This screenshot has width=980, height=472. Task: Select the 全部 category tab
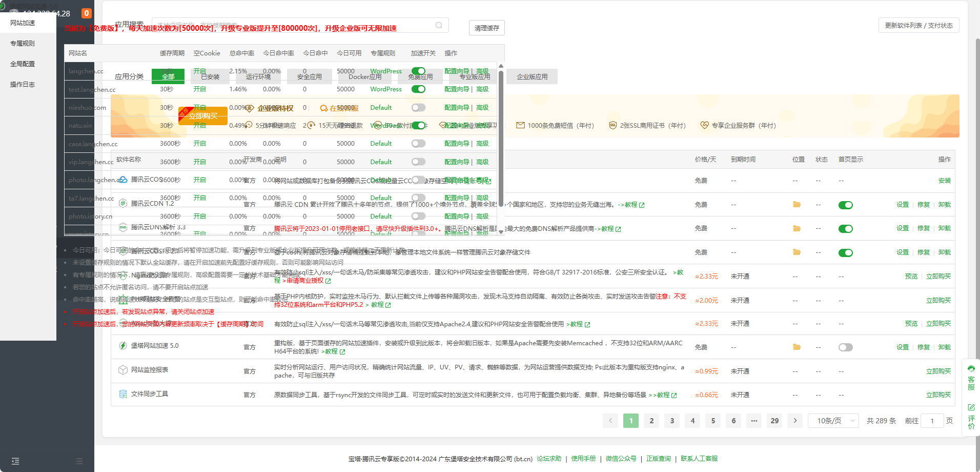point(168,76)
